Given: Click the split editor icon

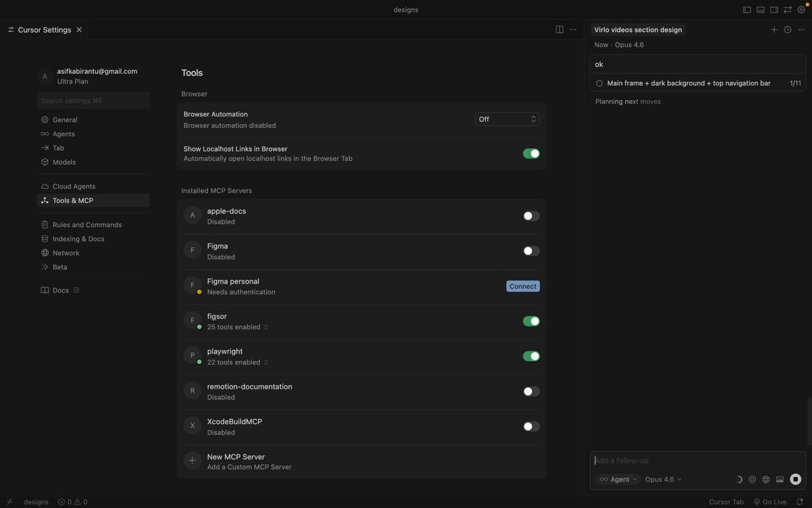Looking at the screenshot, I should (560, 30).
